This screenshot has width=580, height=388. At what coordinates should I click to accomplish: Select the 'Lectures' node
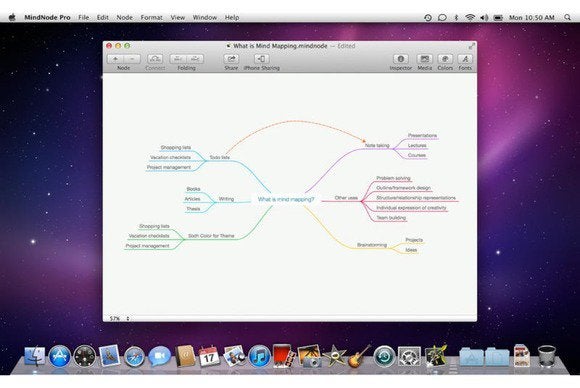pos(417,145)
